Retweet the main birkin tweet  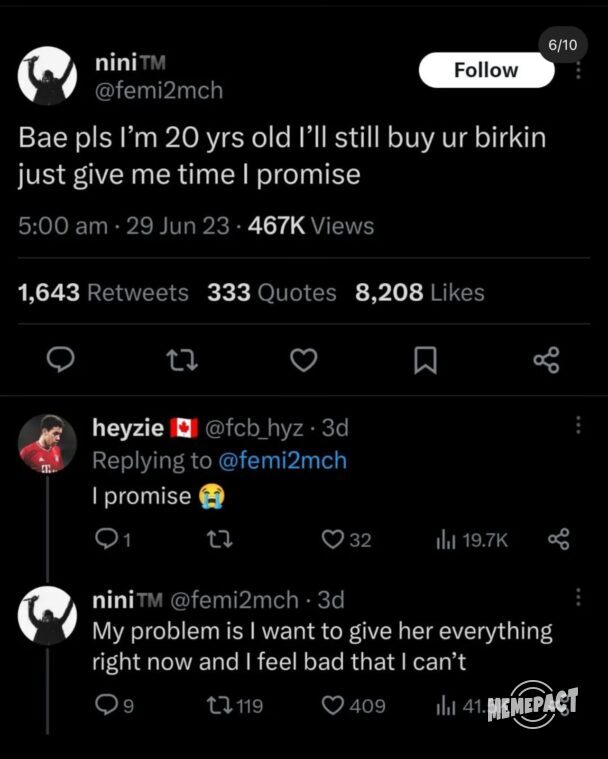tap(179, 360)
